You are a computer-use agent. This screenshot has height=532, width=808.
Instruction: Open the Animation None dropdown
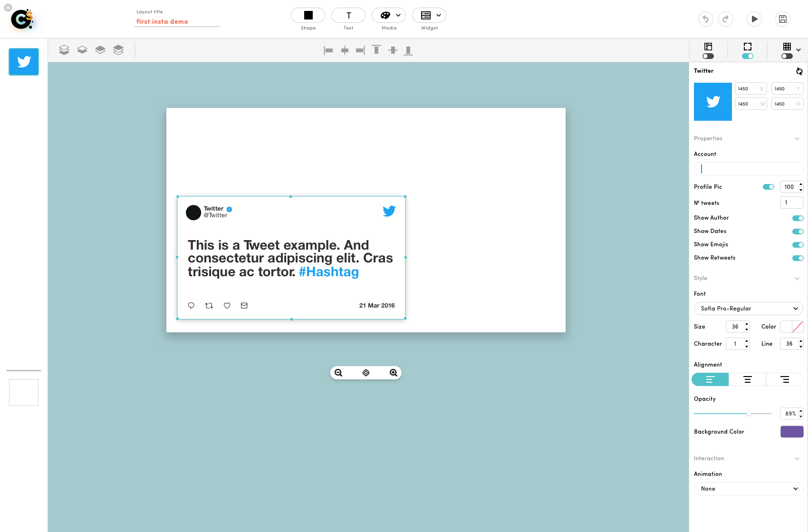[749, 489]
